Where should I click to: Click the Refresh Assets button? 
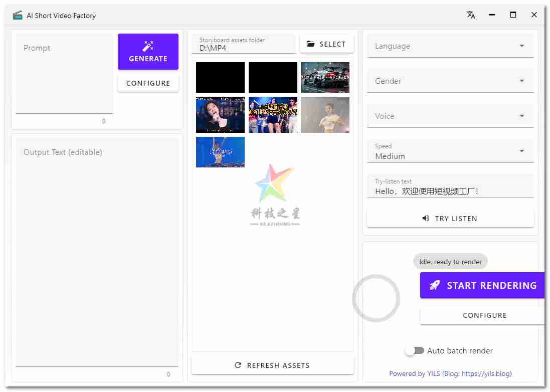(x=272, y=365)
